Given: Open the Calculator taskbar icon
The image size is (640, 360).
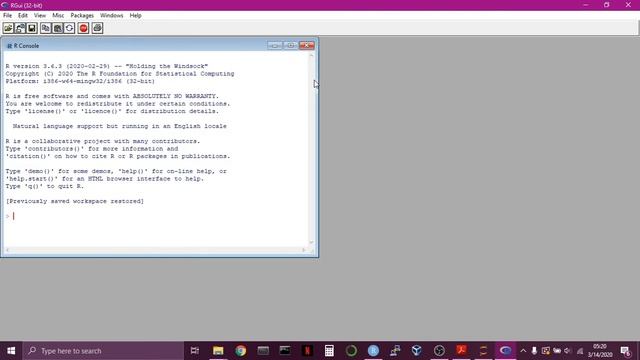Looking at the screenshot, I should tap(329, 351).
